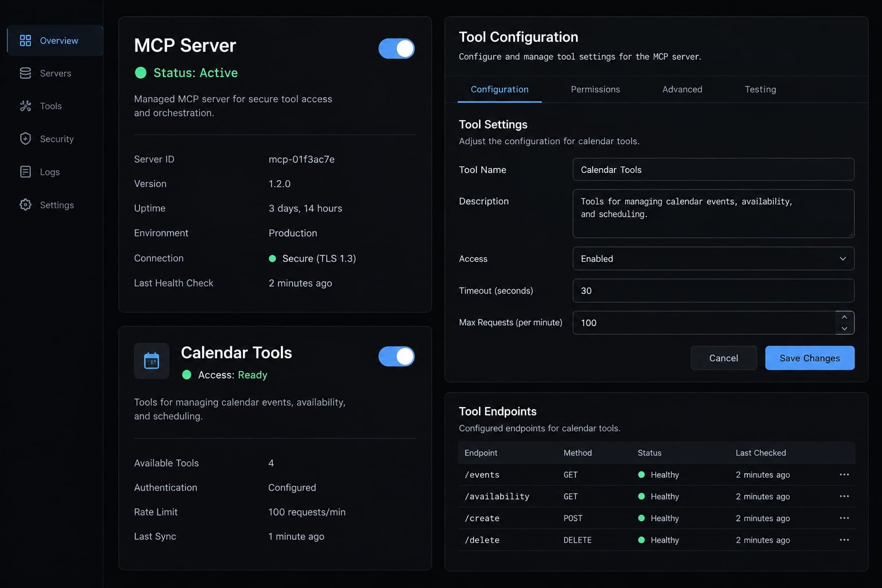Click the Last Checked column header
Image resolution: width=882 pixels, height=588 pixels.
point(761,453)
